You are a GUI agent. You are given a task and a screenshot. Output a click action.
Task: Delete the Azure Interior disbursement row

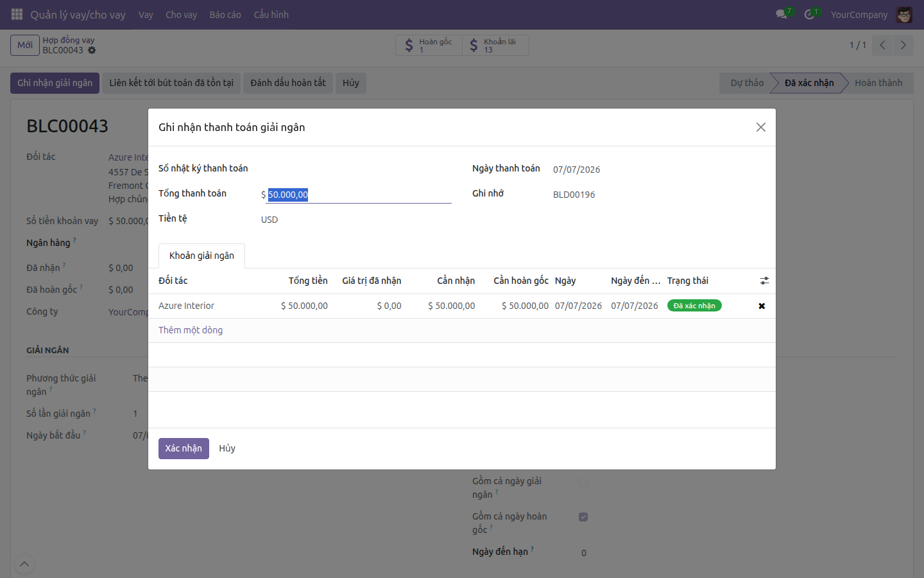[x=762, y=306]
